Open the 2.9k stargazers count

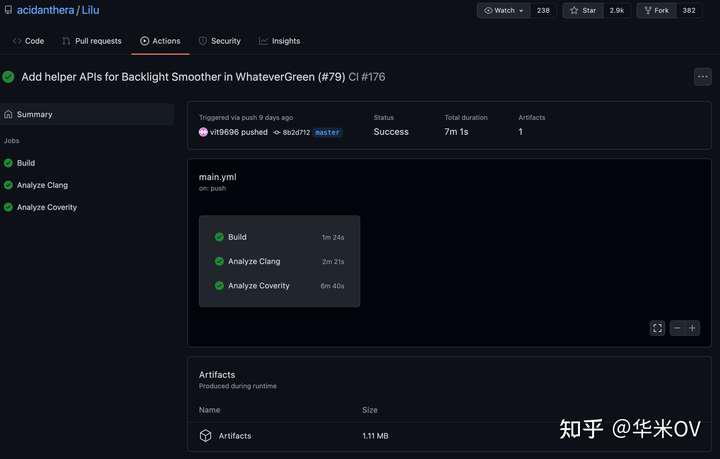coord(617,11)
